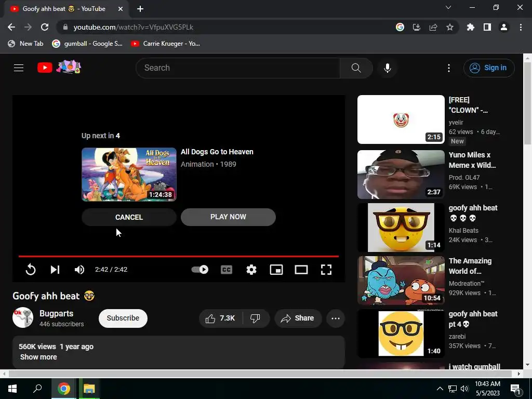Click the search magnifier button
The image size is (532, 399).
[x=356, y=68]
